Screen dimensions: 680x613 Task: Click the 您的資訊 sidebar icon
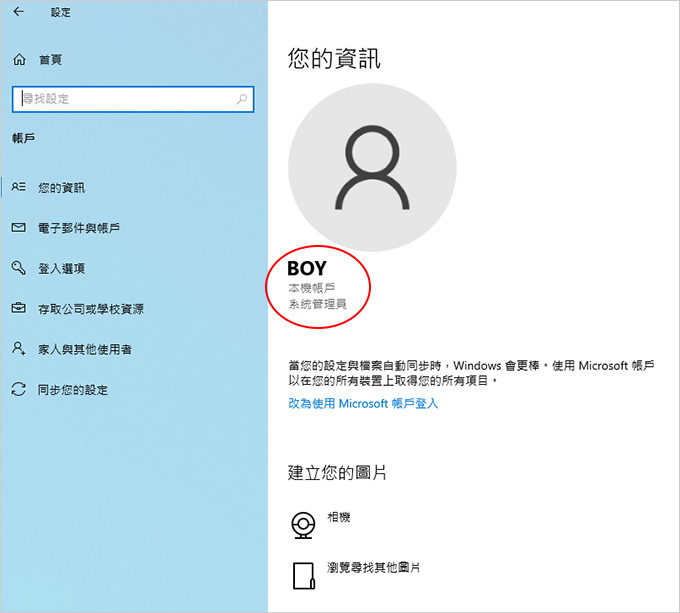pos(18,187)
